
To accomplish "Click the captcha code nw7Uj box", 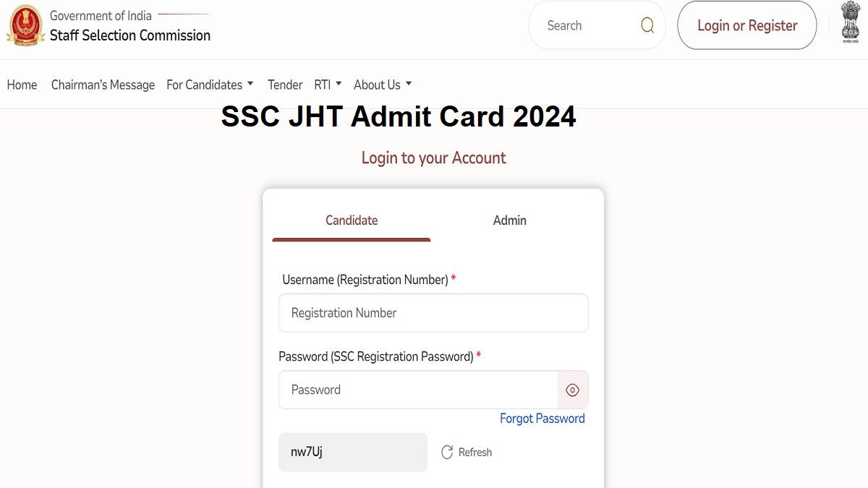I will [352, 452].
